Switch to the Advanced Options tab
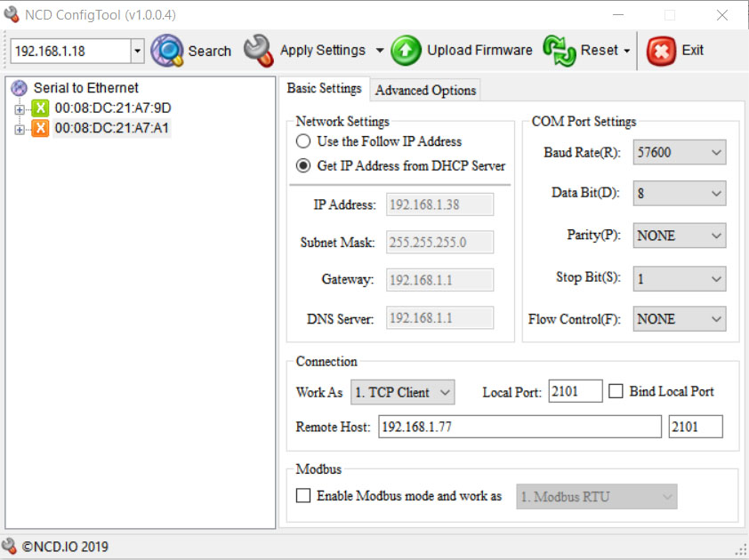This screenshot has width=749, height=560. [425, 91]
